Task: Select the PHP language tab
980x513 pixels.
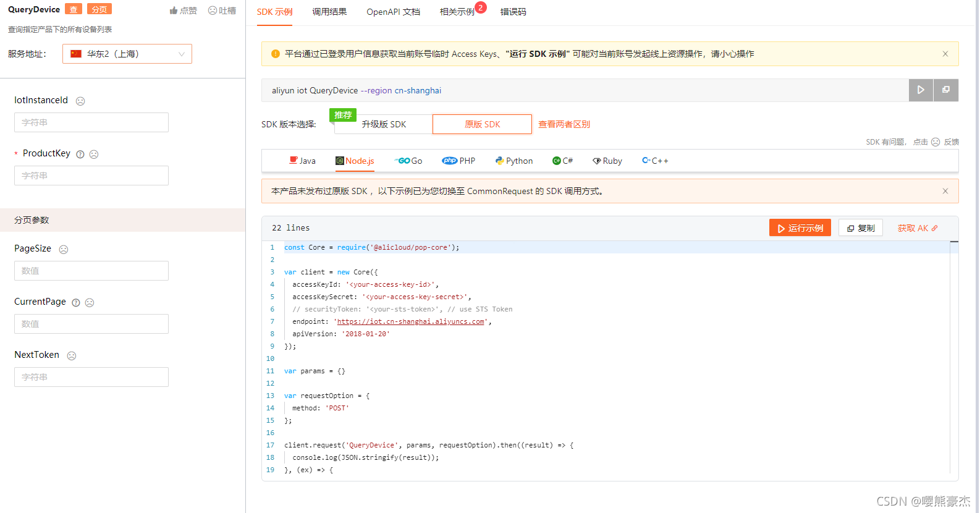Action: (x=458, y=161)
